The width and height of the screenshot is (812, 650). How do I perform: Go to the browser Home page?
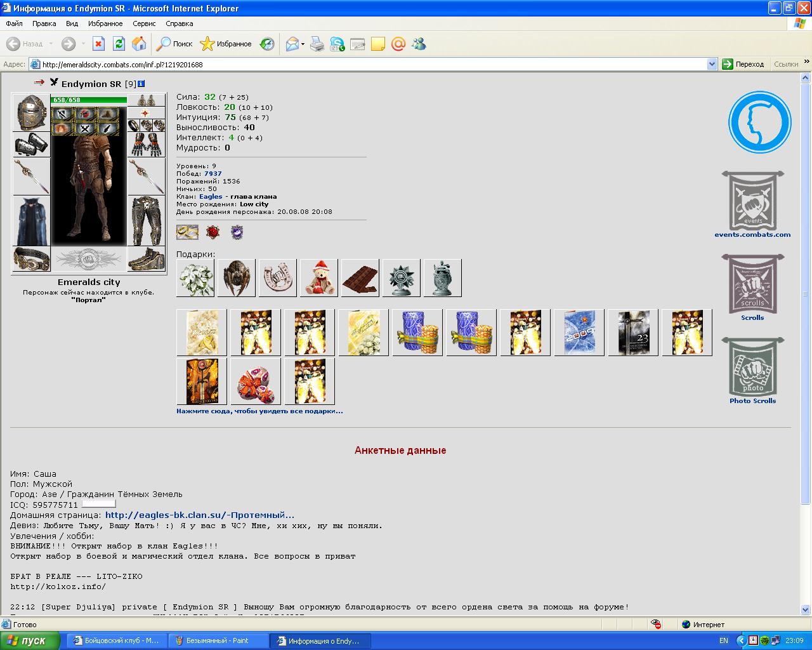[x=139, y=44]
